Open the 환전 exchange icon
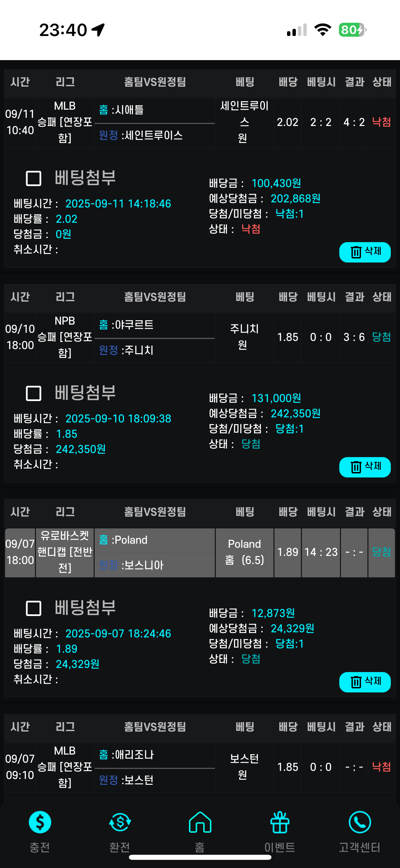400x868 pixels. (x=120, y=822)
